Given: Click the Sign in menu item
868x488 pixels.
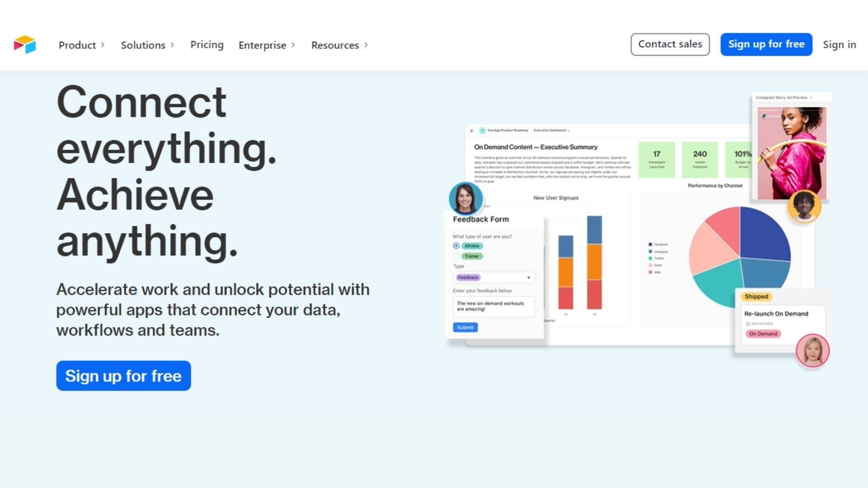Looking at the screenshot, I should coord(840,44).
